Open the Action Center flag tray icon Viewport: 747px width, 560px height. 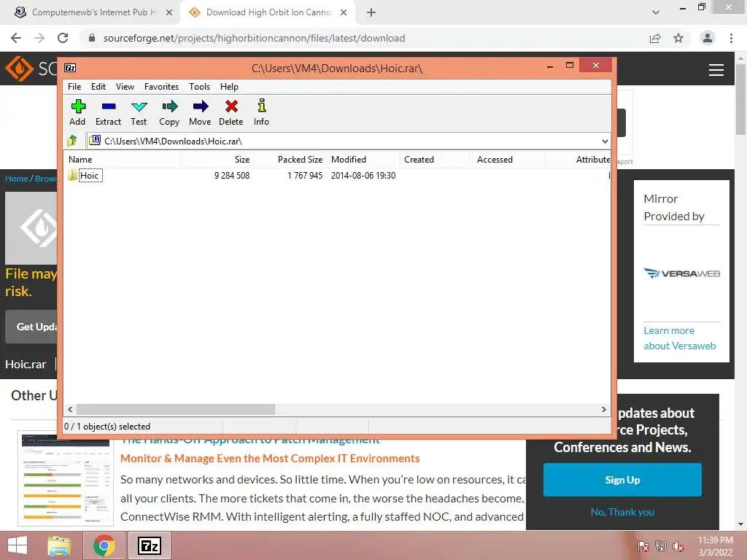(643, 547)
